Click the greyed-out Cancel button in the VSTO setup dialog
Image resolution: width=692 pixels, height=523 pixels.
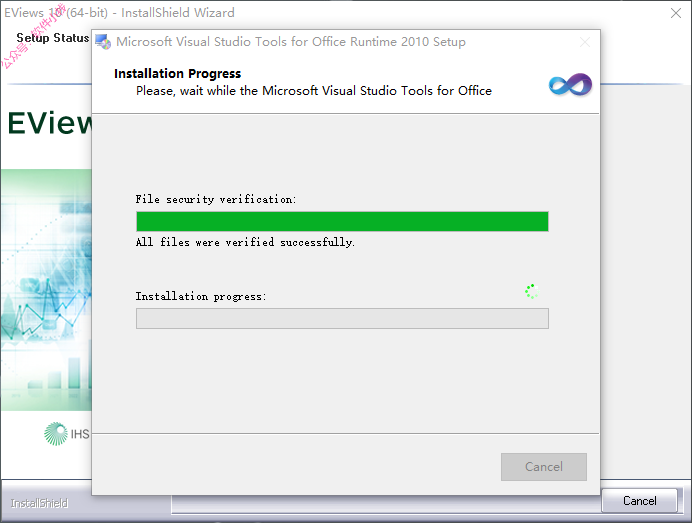pos(544,467)
